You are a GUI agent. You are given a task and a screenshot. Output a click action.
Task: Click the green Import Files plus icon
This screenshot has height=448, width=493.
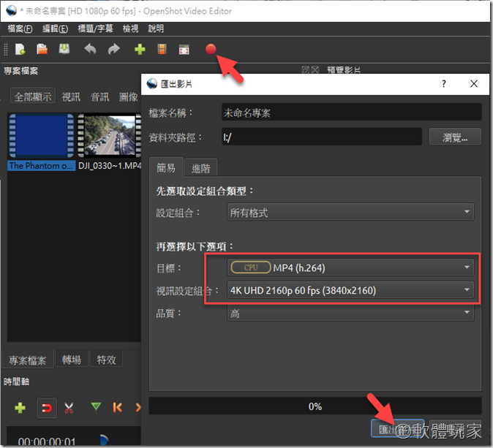(x=139, y=50)
